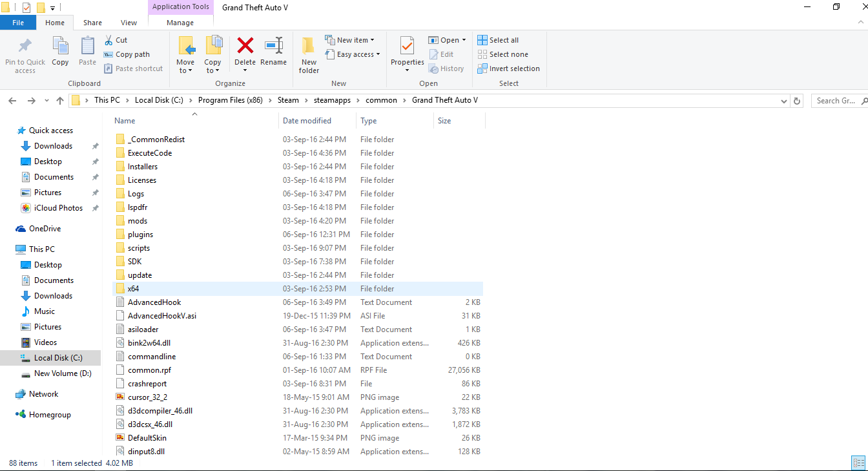Open the Move to dropdown
868x471 pixels.
[185, 67]
